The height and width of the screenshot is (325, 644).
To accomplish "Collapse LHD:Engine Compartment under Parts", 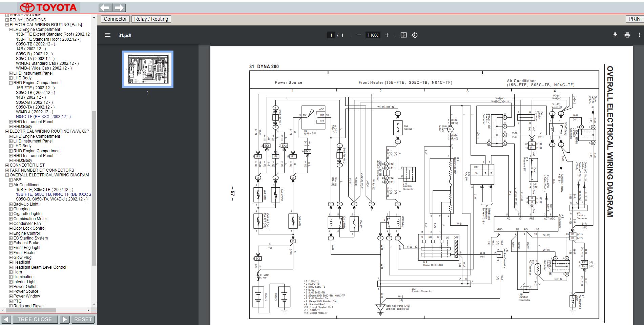I will 11,30.
